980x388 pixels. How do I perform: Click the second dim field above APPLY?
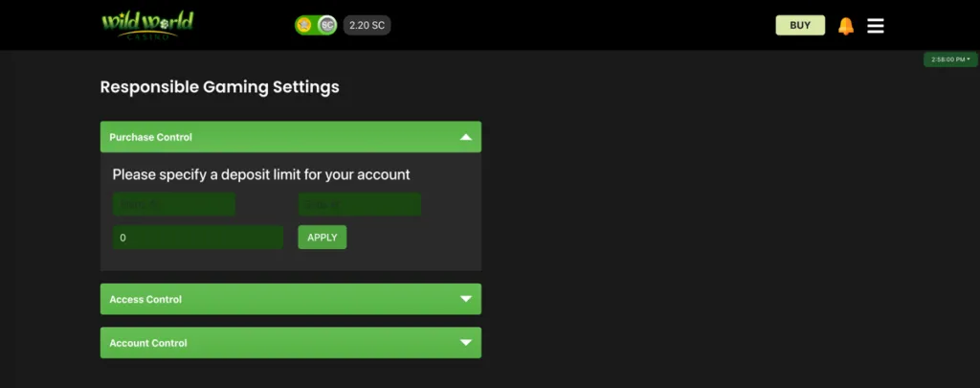[x=360, y=205]
